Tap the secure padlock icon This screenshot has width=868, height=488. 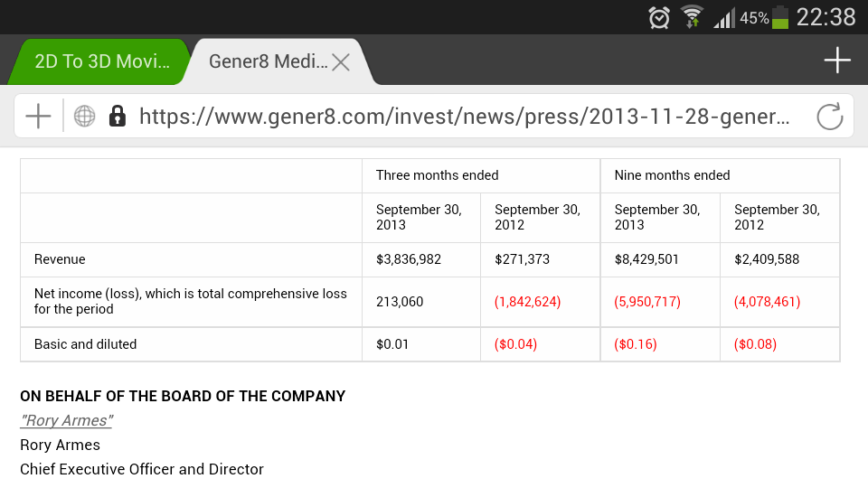click(x=117, y=117)
